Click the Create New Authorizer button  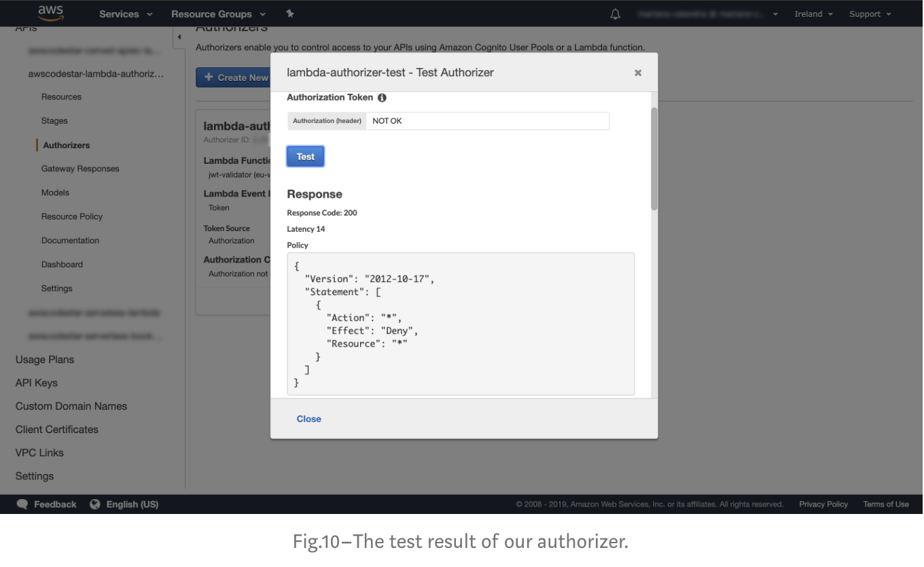pos(233,78)
